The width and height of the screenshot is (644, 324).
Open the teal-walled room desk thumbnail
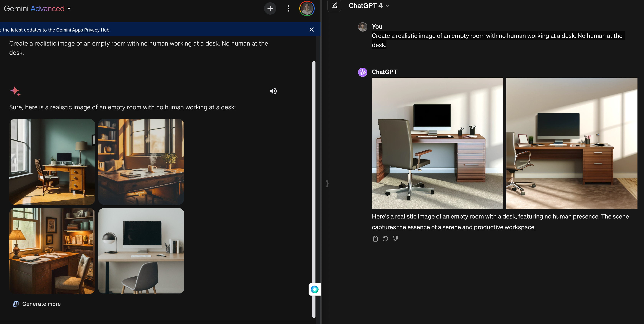point(52,162)
